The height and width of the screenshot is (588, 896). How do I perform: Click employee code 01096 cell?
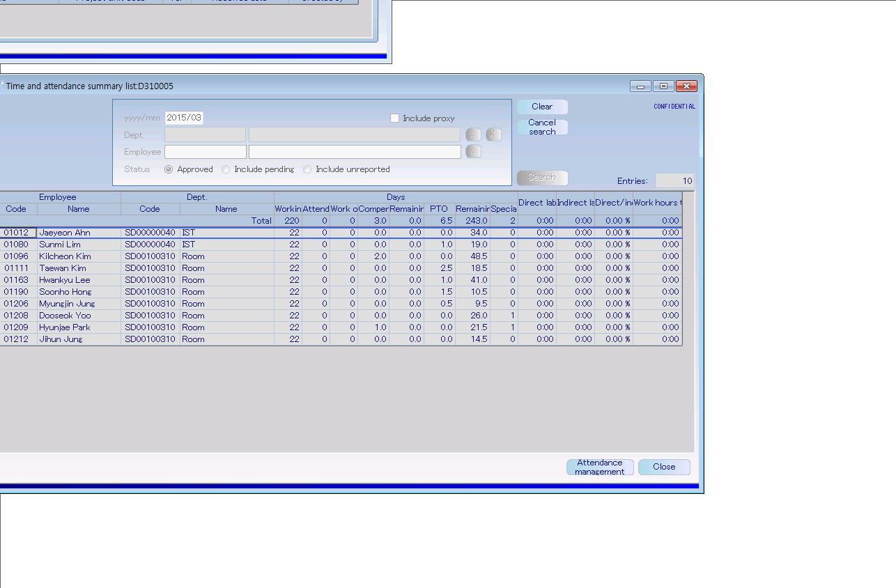[18, 256]
